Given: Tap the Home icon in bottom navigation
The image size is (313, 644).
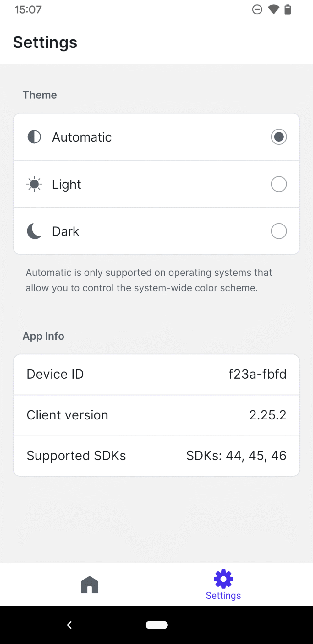Looking at the screenshot, I should [90, 584].
